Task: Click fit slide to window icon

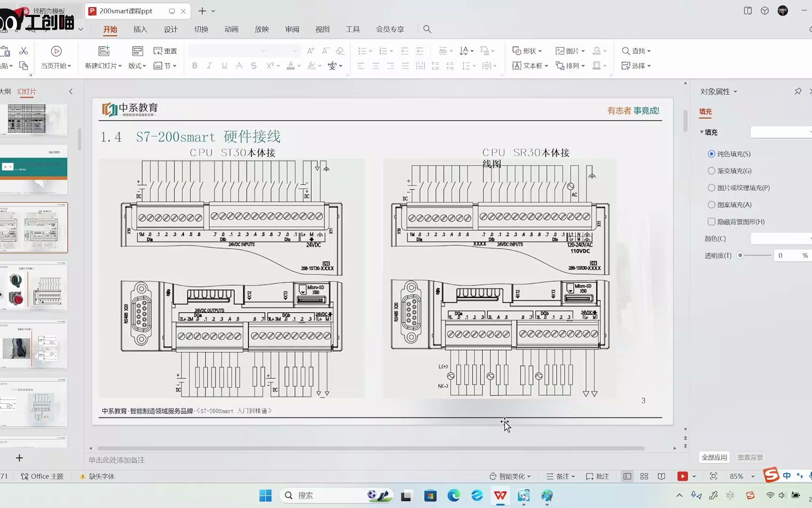Action: tap(713, 476)
